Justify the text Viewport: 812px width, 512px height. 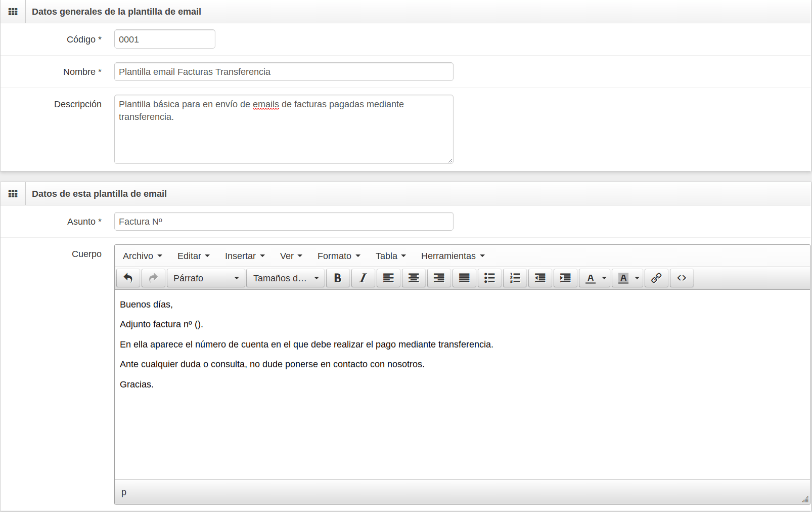click(x=464, y=278)
